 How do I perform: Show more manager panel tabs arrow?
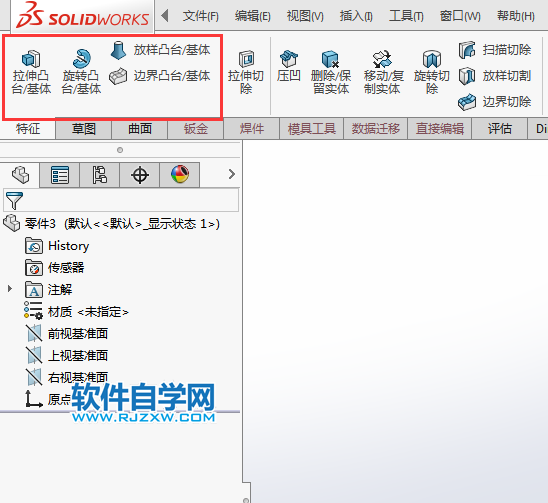click(231, 174)
